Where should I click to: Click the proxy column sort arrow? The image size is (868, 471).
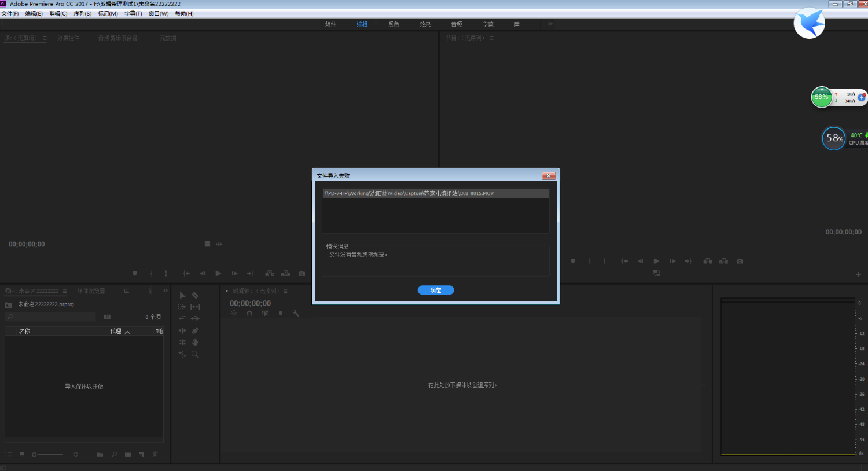[127, 332]
